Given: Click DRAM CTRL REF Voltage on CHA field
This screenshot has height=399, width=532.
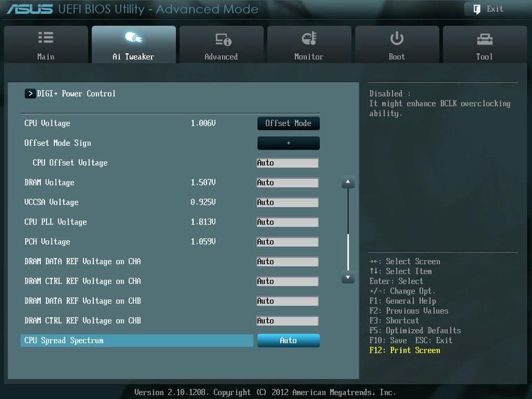Looking at the screenshot, I should [288, 281].
